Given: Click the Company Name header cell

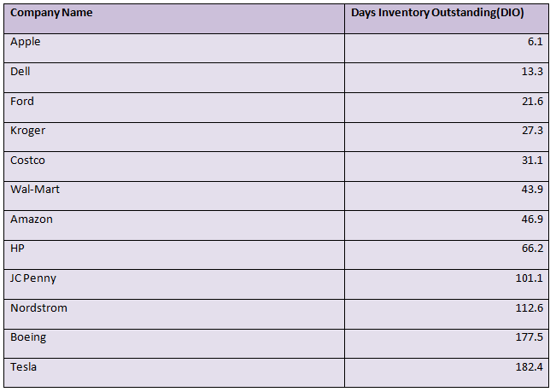Looking at the screenshot, I should (x=174, y=19).
